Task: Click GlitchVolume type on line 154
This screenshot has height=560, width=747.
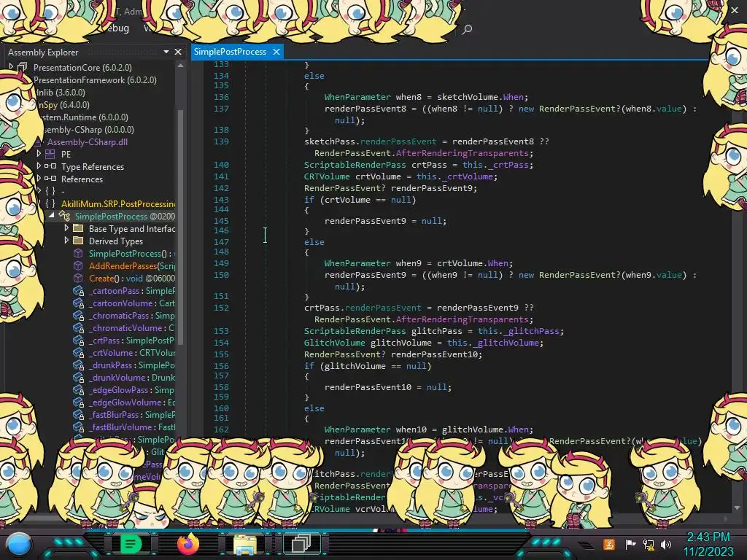Action: [334, 343]
